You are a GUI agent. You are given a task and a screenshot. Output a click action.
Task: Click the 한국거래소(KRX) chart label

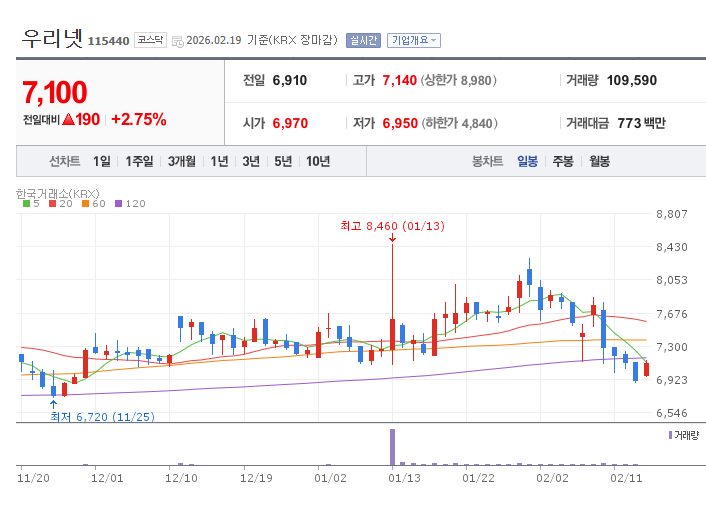coord(58,194)
